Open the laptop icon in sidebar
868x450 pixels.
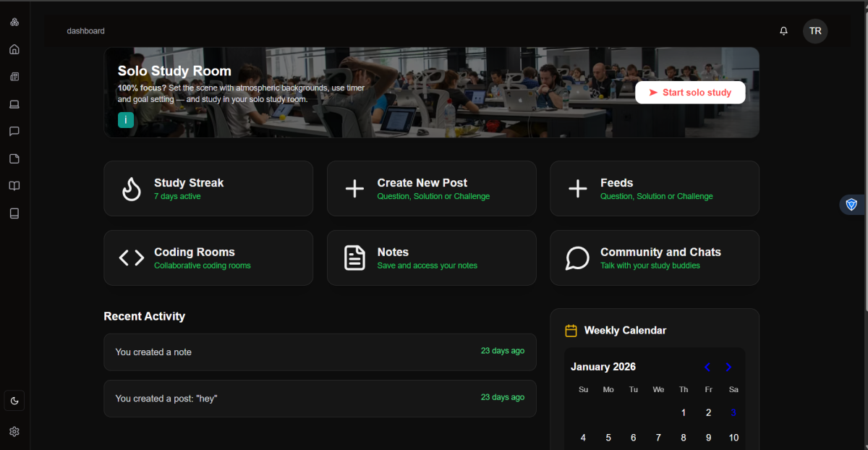[14, 104]
